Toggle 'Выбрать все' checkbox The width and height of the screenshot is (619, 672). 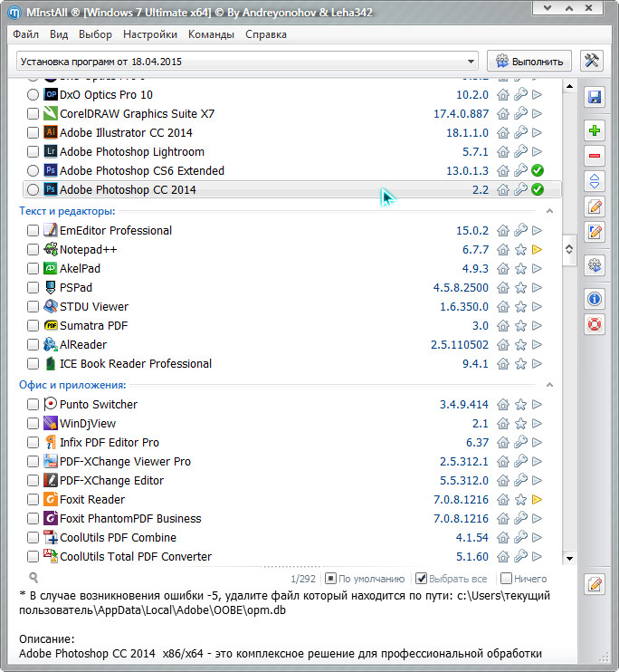coord(421,579)
